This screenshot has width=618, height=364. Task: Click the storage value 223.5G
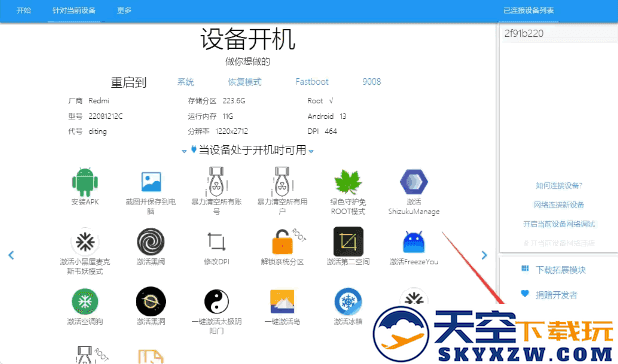234,101
